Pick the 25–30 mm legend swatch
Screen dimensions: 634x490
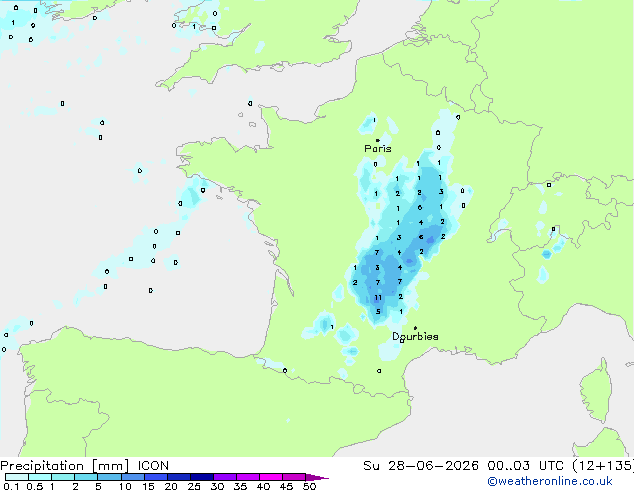coord(202,477)
